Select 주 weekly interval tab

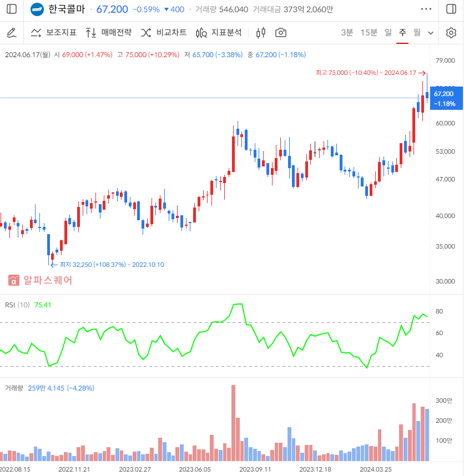pos(402,33)
